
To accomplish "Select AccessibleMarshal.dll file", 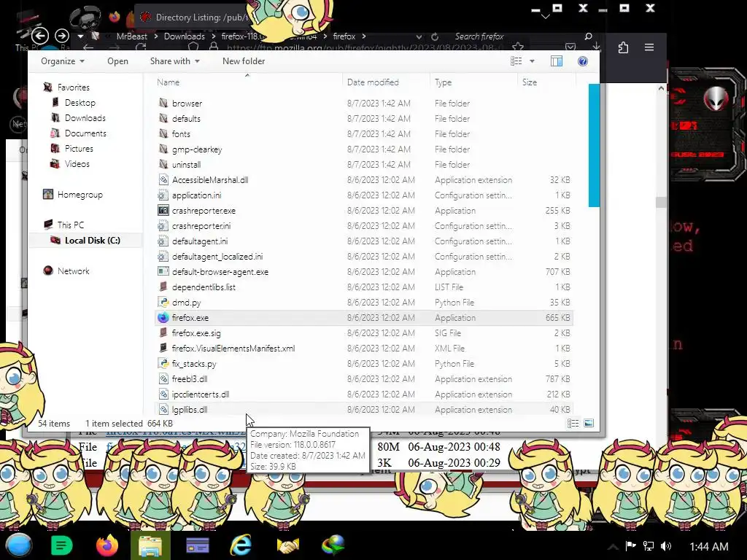I will click(209, 179).
